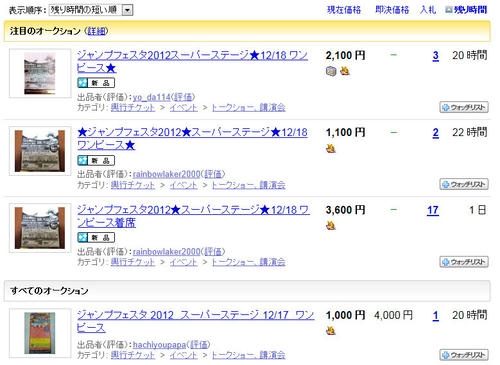Add the 1,100円 auction to watchlist
Screen dimensions: 500x365
pyautogui.click(x=464, y=184)
